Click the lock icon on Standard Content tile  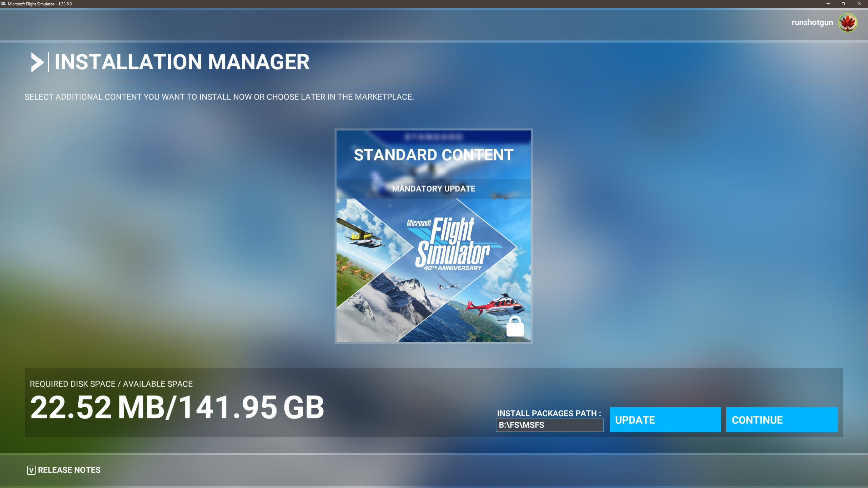pos(515,327)
